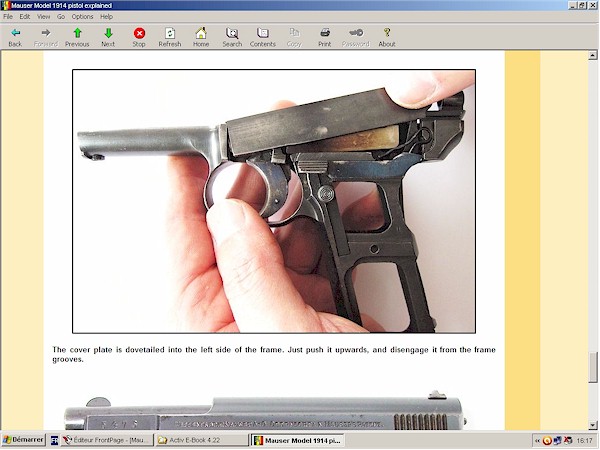Viewport: 600px width, 450px height.
Task: Click the vertical scrollbar thumb
Action: [x=593, y=367]
